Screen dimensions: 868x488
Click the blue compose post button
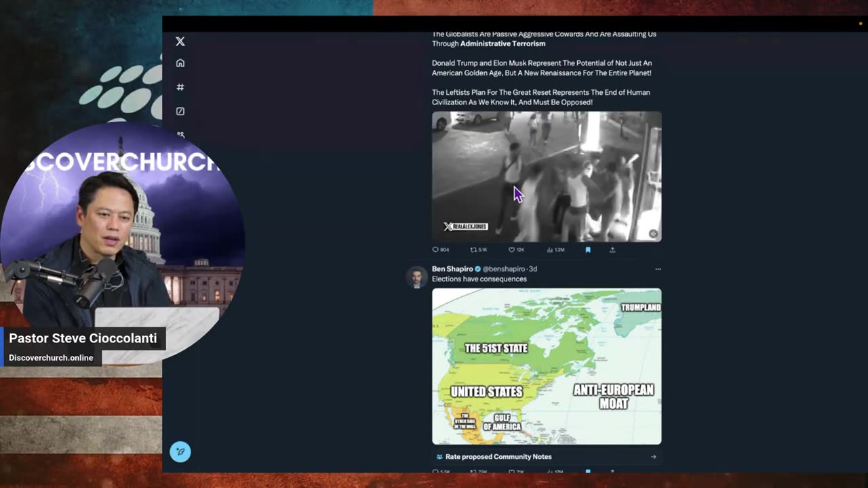click(180, 451)
